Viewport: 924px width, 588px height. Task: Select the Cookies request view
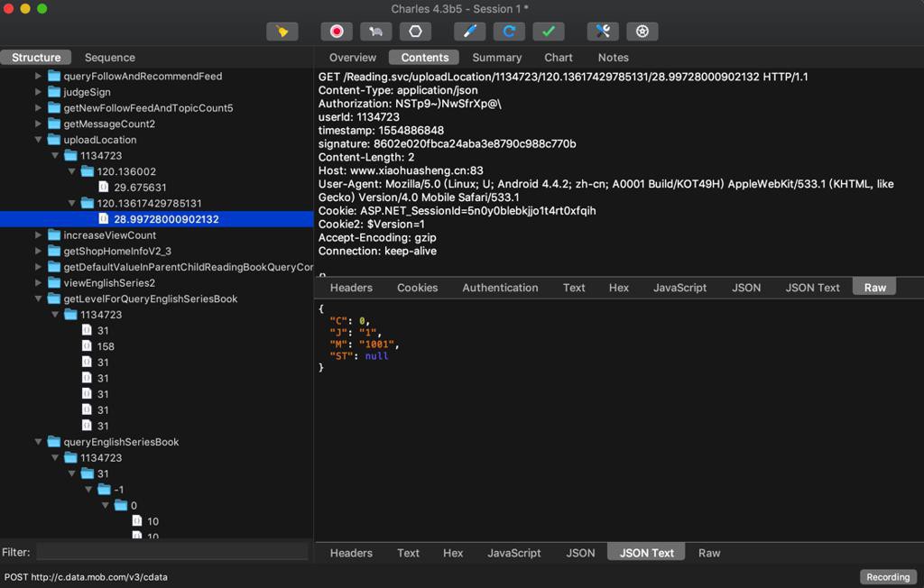tap(417, 288)
